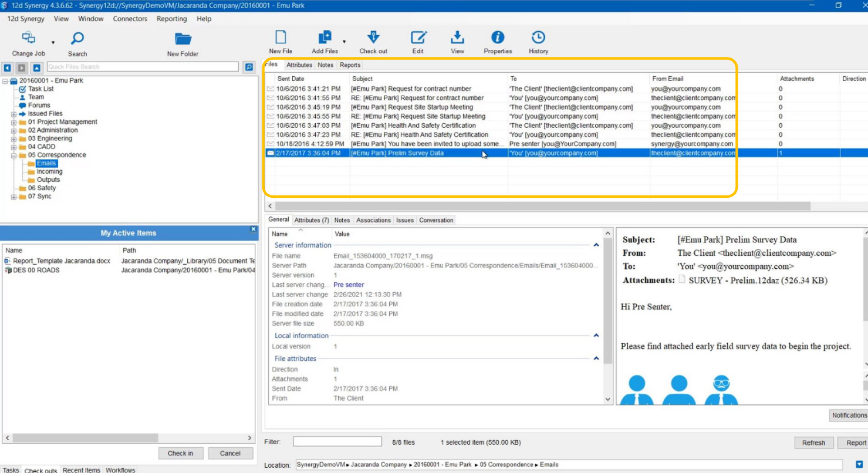Image resolution: width=868 pixels, height=473 pixels.
Task: Click the New File toolbar icon
Action: 281,38
